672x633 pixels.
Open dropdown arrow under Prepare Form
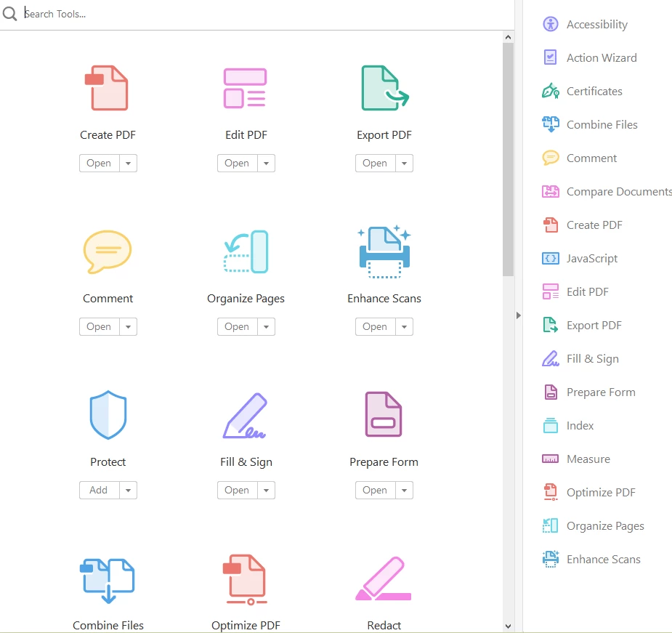pos(404,490)
